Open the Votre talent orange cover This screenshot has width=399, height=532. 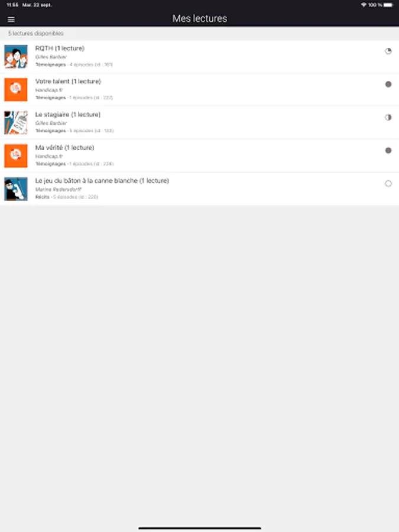(x=15, y=90)
